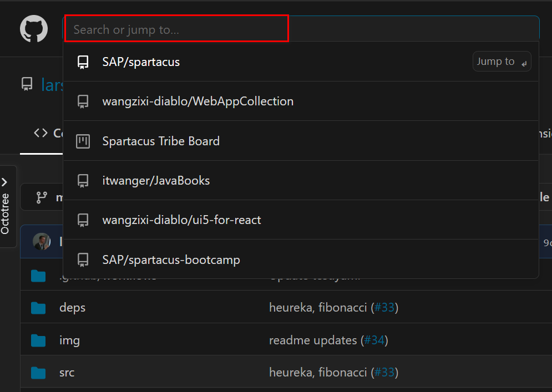Click commit message 'readme updates'
Viewport: 552px width, 392px height.
tap(313, 340)
